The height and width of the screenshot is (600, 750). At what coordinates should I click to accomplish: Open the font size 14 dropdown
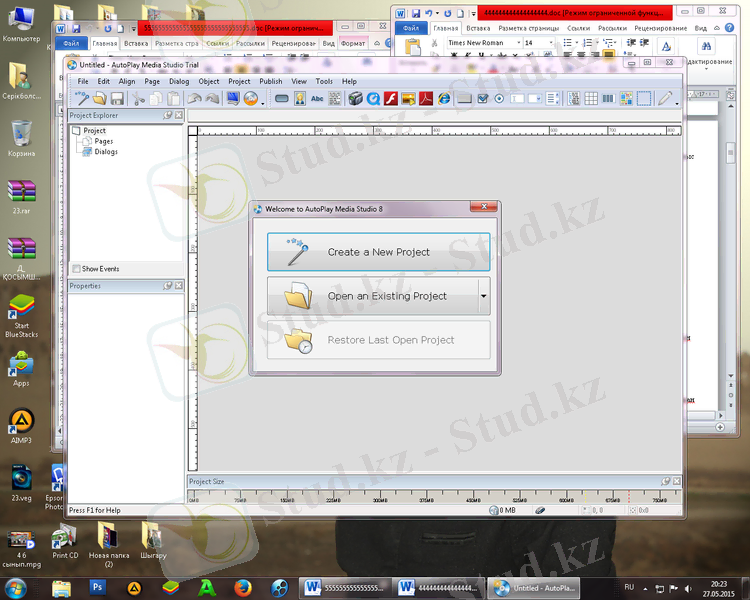pos(549,43)
